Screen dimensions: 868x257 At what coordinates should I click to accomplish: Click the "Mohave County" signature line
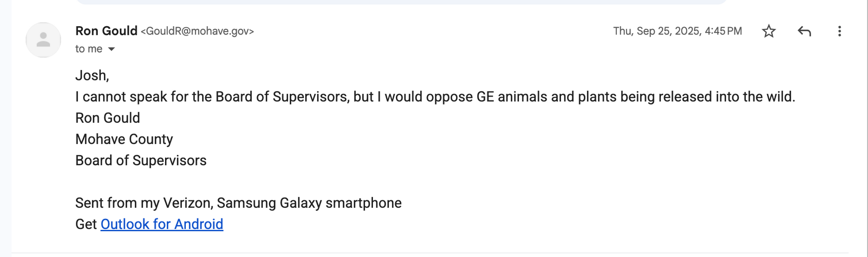124,139
